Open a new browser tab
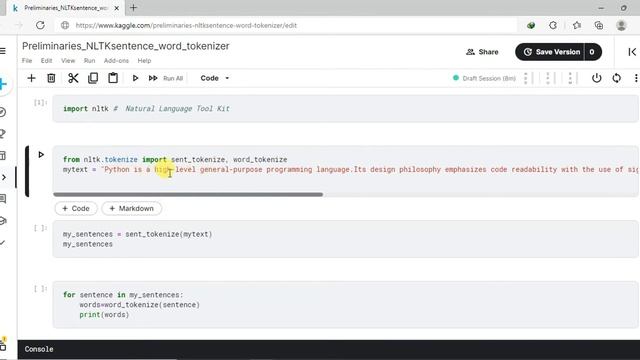The image size is (640, 360). [133, 7]
